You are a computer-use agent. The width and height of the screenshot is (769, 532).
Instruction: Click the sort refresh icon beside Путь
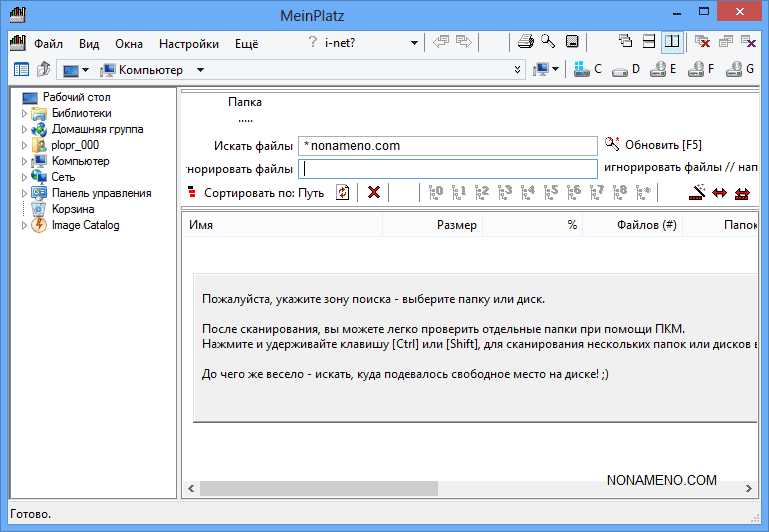343,192
